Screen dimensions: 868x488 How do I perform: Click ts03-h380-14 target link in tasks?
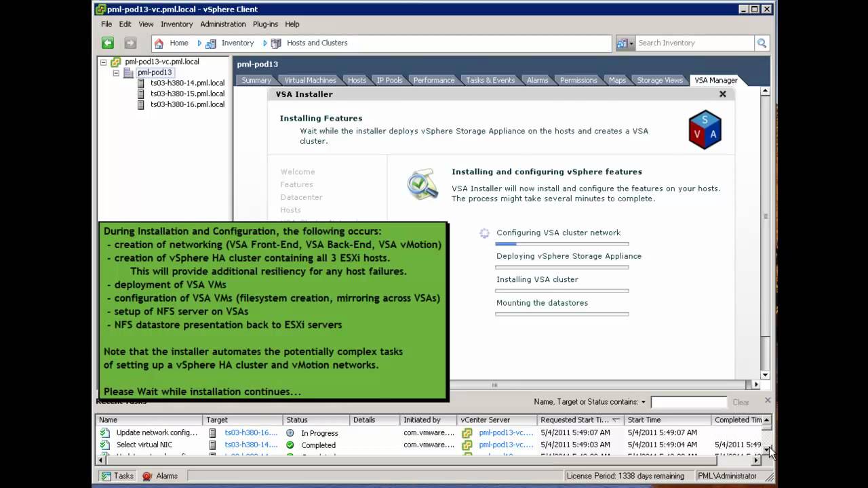tap(252, 445)
